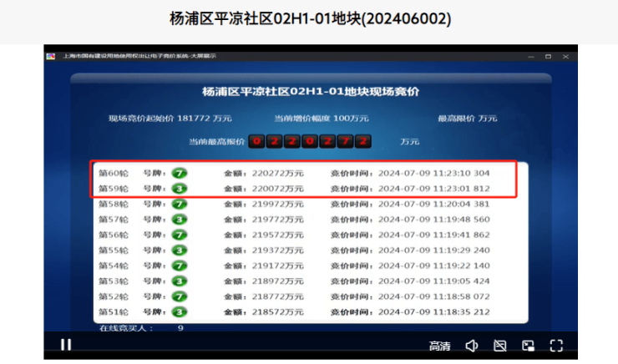The image size is (618, 364).
Task: Click the green number 7 badge in round 第52轮
Action: 180,296
